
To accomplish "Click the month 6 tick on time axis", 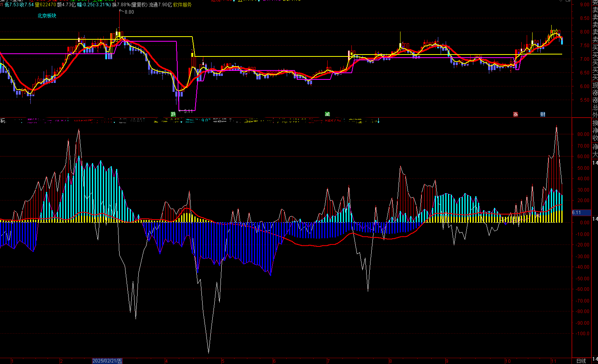I will [x=275, y=361].
